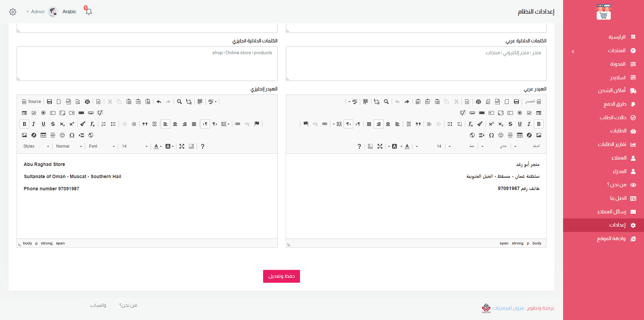The height and width of the screenshot is (320, 644).
Task: Open the واتساب footer link
Action: point(98,305)
